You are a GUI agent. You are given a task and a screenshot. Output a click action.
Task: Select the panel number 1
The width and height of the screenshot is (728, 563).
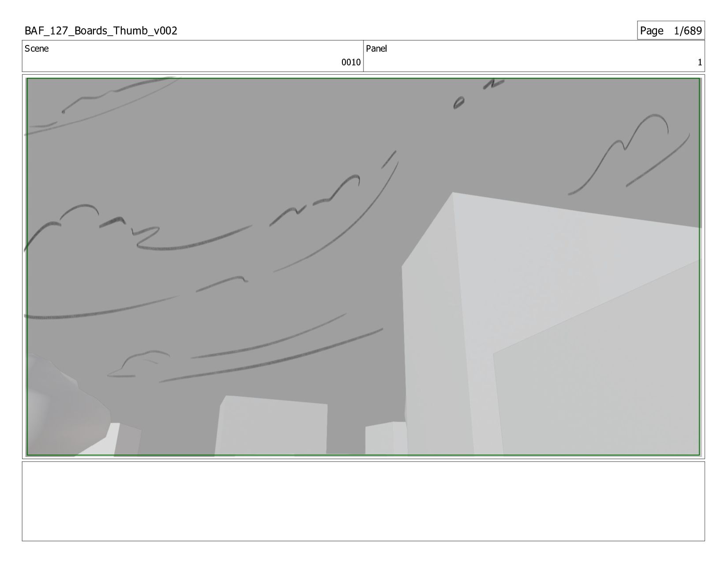pos(699,63)
